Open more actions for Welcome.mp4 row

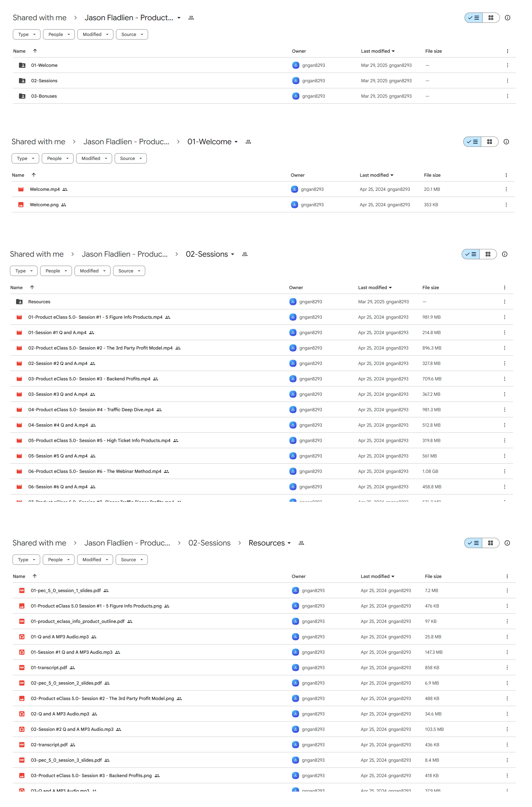pos(506,189)
